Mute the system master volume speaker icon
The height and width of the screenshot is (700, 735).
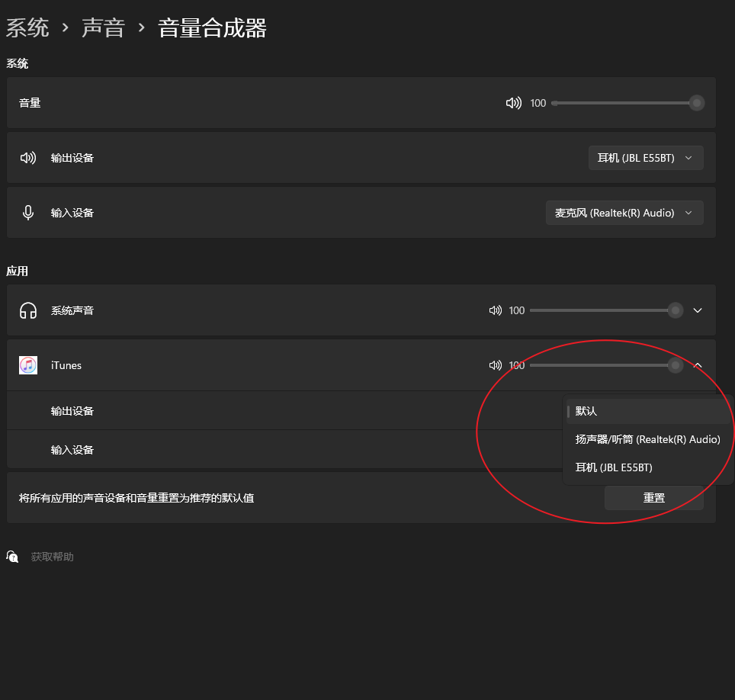pyautogui.click(x=513, y=103)
